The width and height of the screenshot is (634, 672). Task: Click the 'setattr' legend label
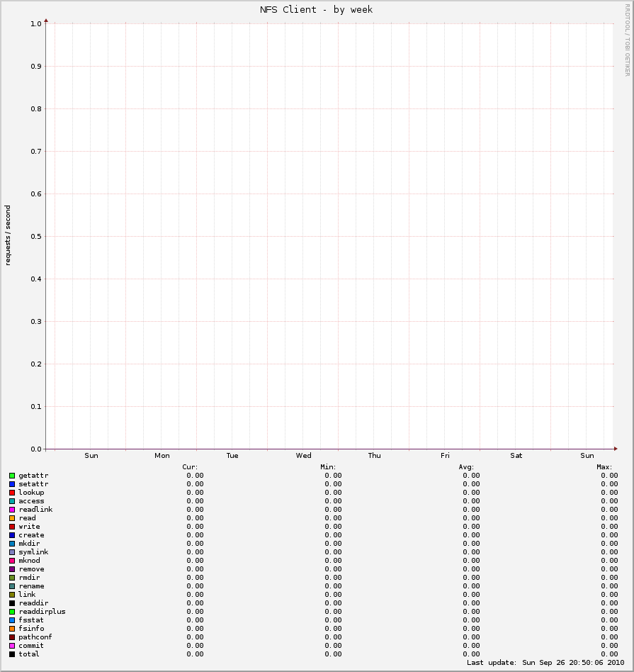coord(33,484)
